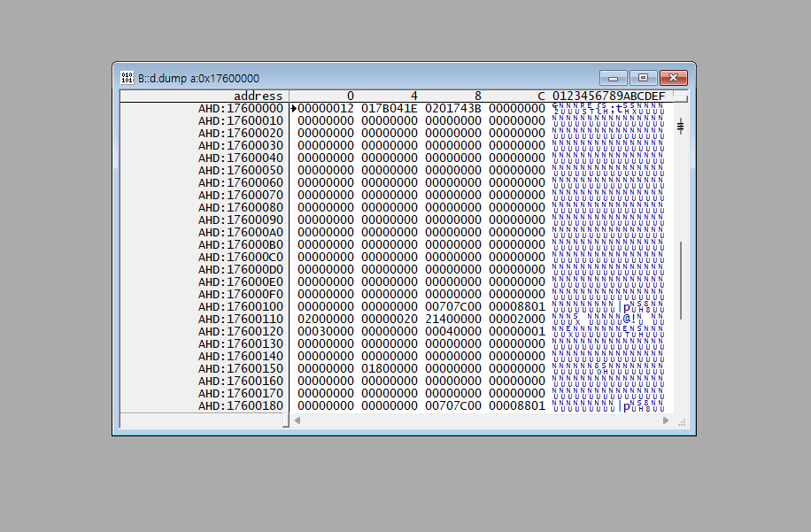Click the value 0201743B in first row
The image size is (811, 532).
coord(452,108)
